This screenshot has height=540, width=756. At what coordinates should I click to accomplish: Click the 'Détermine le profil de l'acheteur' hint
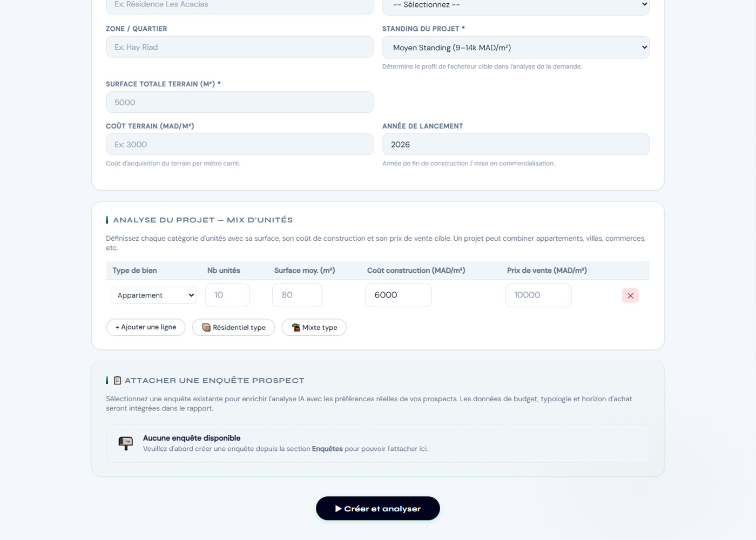(482, 66)
